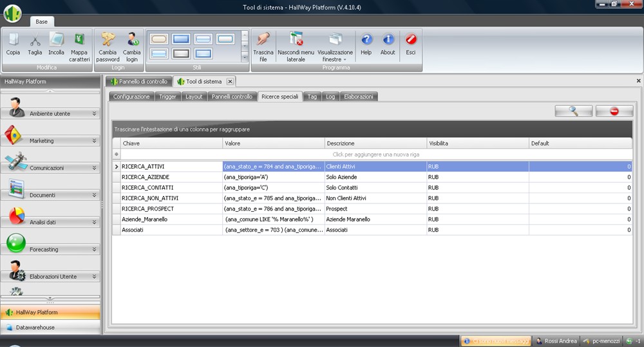Open the Comunicazioni satellite icon
644x347 pixels.
click(15, 162)
